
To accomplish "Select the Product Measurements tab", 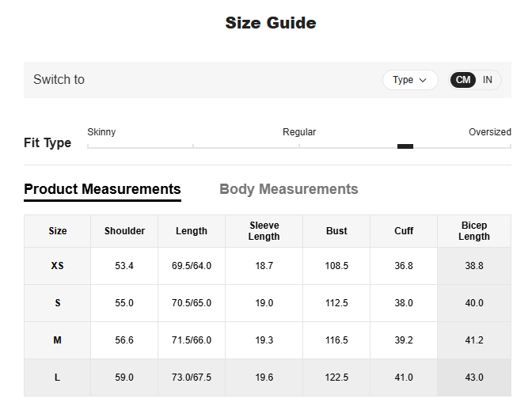I will 102,189.
